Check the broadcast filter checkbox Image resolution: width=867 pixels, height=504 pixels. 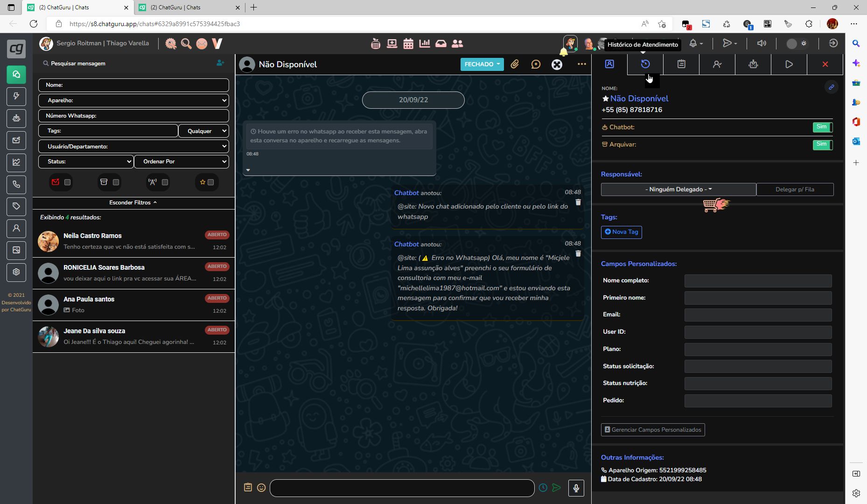(165, 182)
